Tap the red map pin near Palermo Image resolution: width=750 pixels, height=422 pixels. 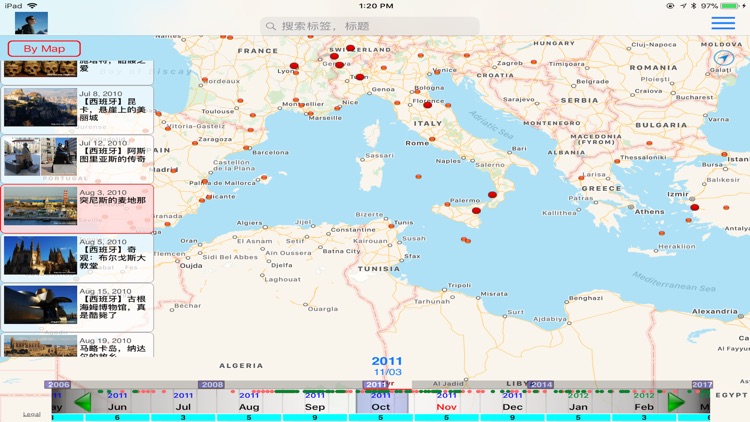click(x=476, y=211)
